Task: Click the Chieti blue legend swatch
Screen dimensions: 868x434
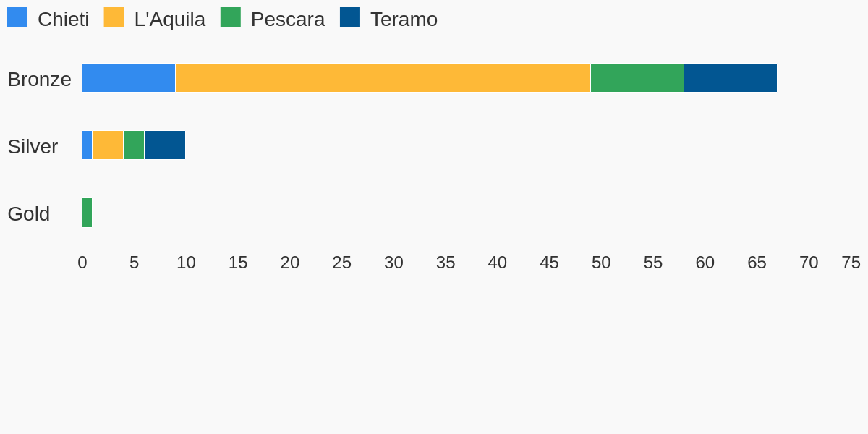Action: click(17, 17)
